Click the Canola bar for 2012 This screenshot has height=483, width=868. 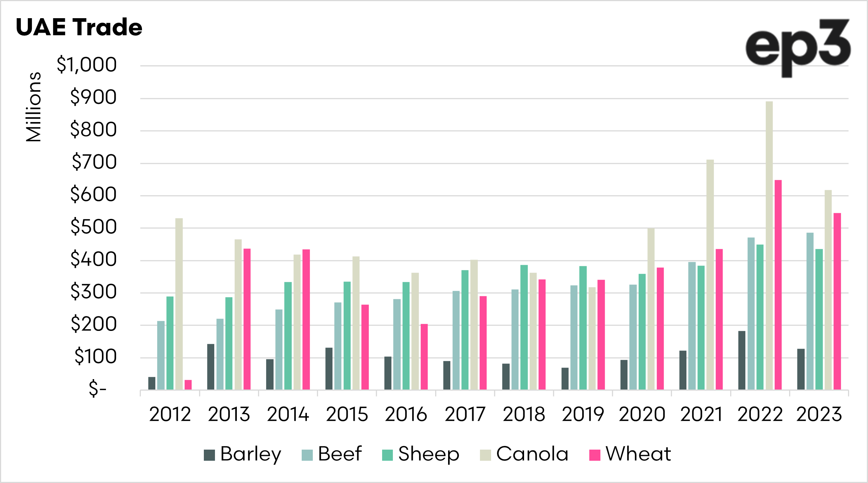[179, 303]
